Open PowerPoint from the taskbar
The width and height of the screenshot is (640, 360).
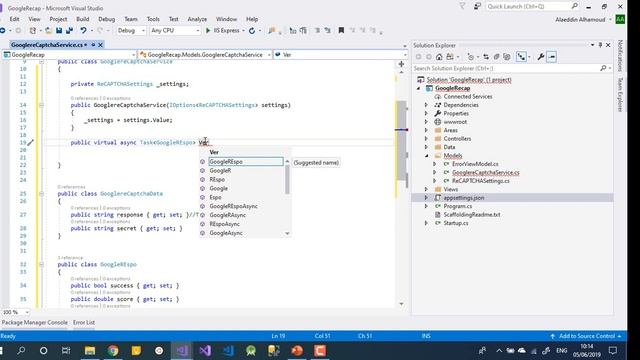click(x=297, y=351)
